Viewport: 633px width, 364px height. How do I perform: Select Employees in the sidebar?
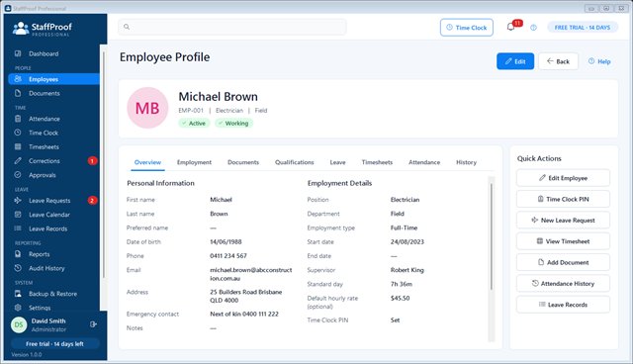[x=53, y=79]
